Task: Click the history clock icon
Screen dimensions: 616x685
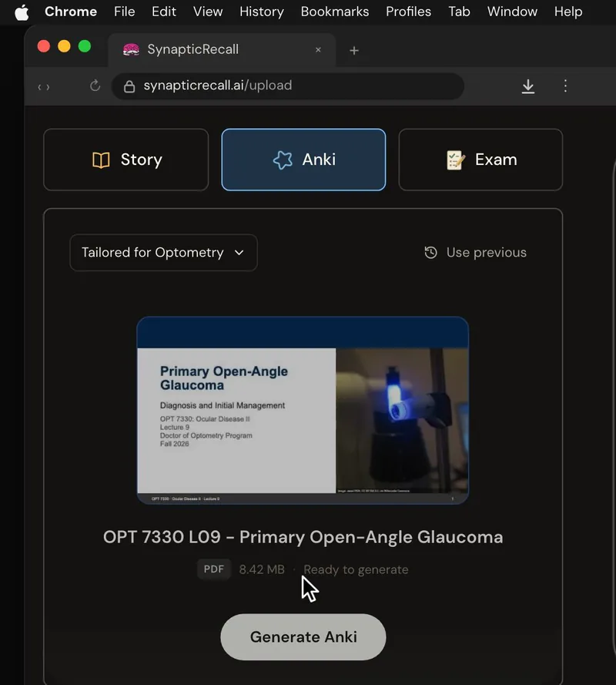Action: point(431,253)
